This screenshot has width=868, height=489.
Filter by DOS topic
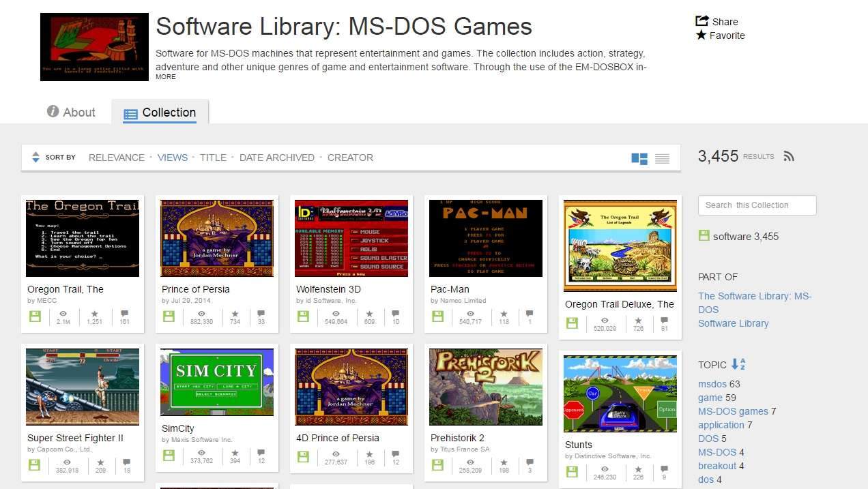[708, 439]
